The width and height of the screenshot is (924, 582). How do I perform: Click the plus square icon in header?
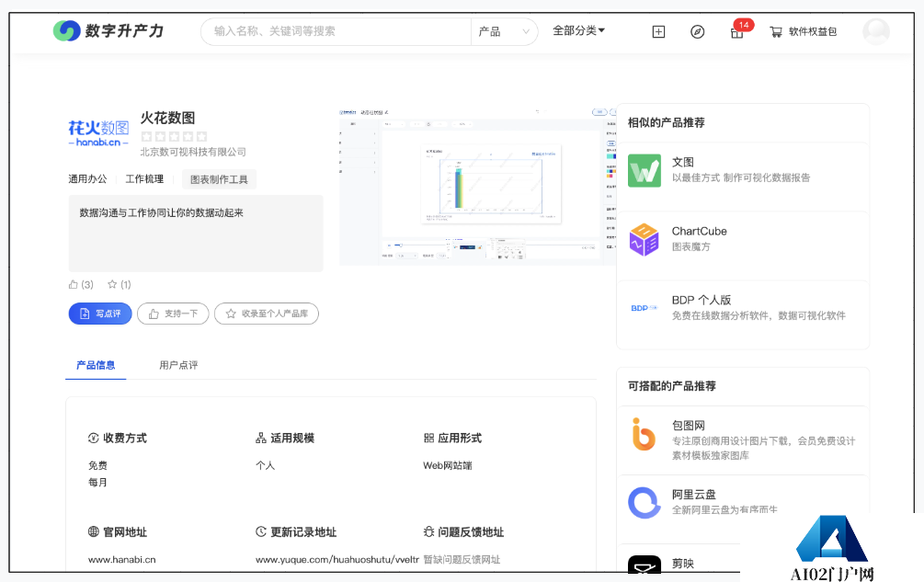click(x=659, y=32)
